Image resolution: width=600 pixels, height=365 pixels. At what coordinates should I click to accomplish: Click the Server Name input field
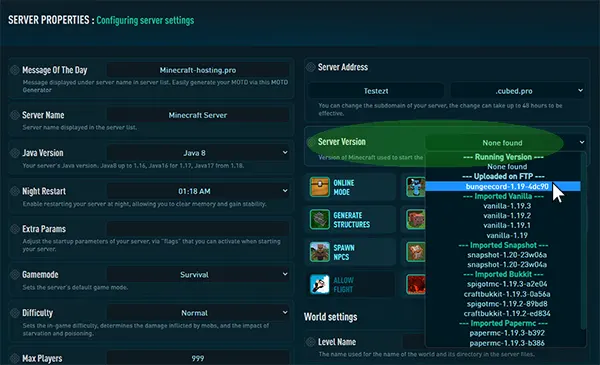click(x=198, y=115)
